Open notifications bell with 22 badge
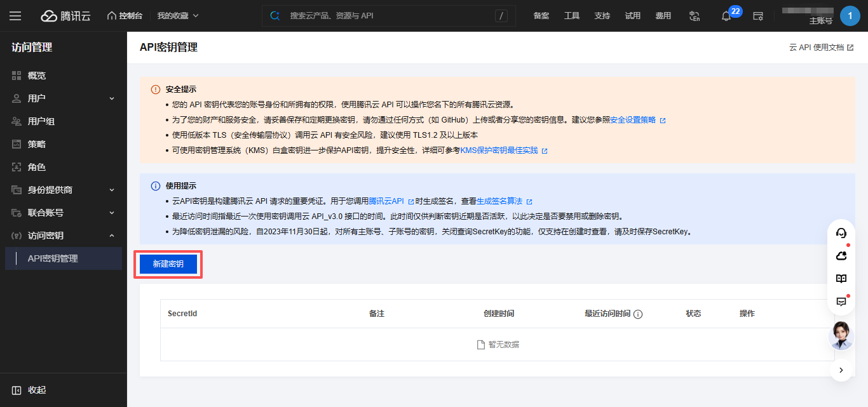 click(x=726, y=17)
